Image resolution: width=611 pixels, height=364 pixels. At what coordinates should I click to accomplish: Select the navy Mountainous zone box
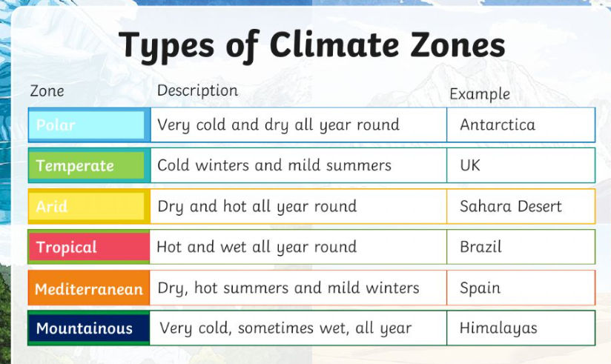coord(89,328)
